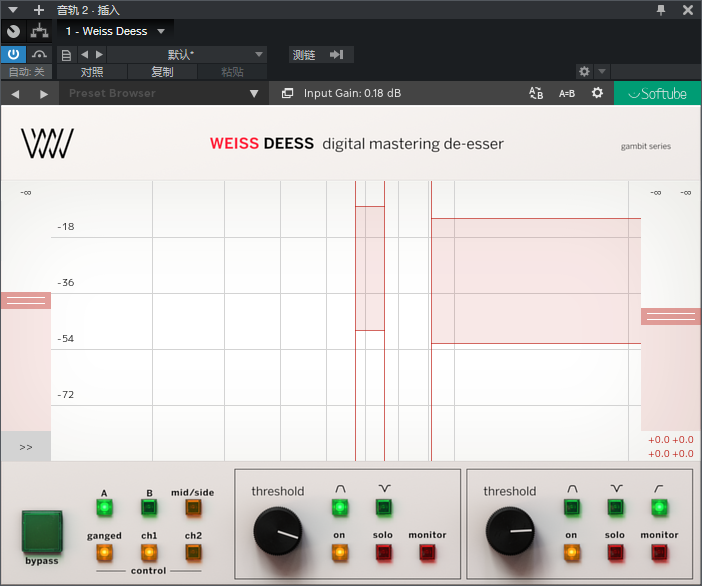This screenshot has height=586, width=702.
Task: Select band-pass shape in right band
Action: point(572,507)
